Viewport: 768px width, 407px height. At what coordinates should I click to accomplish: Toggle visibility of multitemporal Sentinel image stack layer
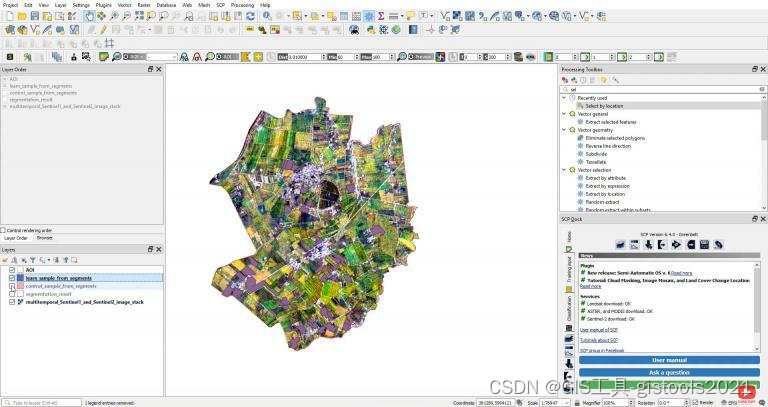pyautogui.click(x=12, y=302)
